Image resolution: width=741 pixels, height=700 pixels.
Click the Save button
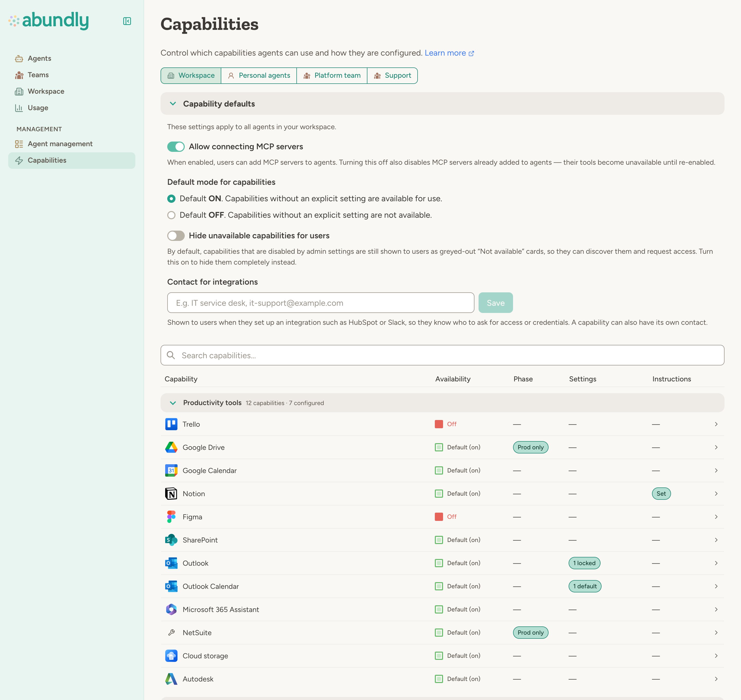(x=496, y=303)
